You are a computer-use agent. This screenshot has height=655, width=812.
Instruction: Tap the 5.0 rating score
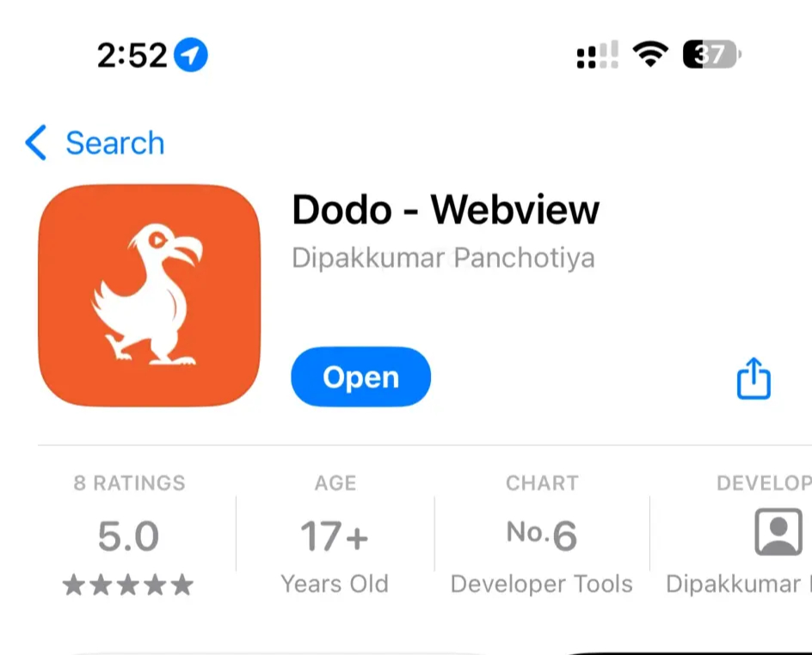pos(128,536)
